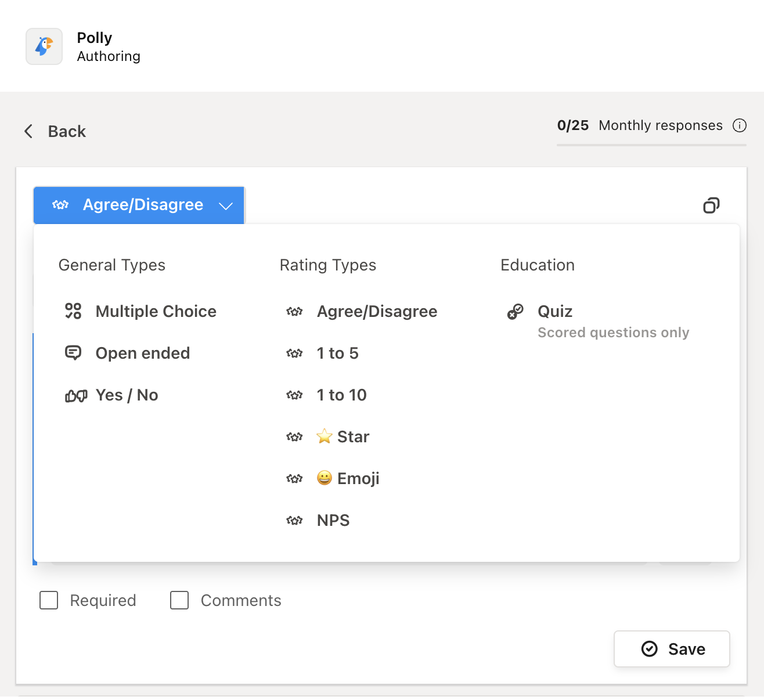Click the Emoji rating option
Viewport: 764px width, 700px height.
coord(347,478)
